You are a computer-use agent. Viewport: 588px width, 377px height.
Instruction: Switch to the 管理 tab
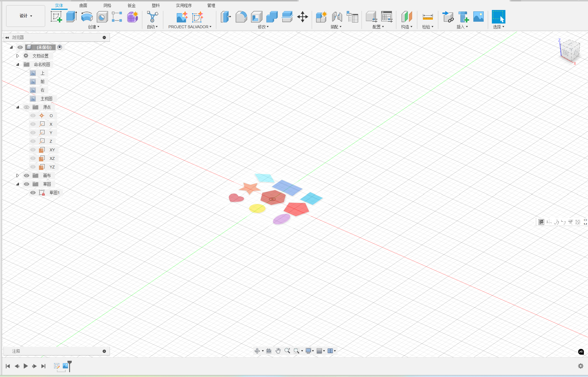coord(211,5)
